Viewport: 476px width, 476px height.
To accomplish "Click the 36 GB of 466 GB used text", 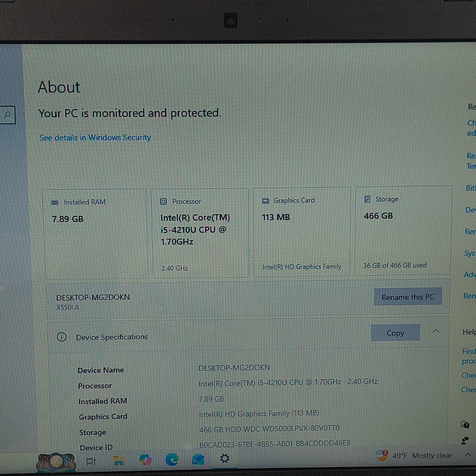I will 395,265.
